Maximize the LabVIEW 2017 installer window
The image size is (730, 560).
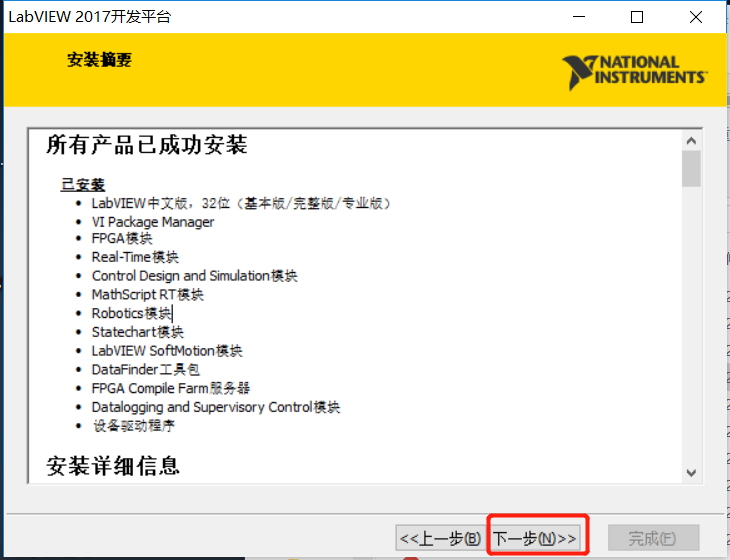637,17
